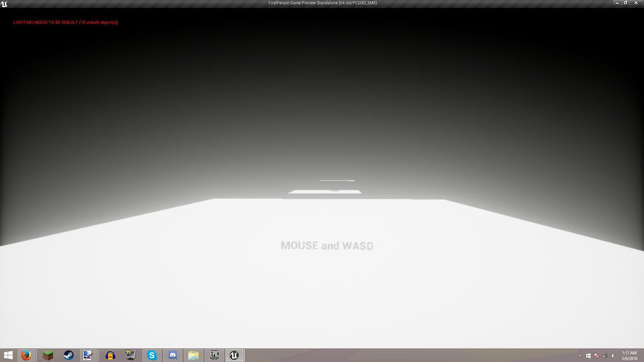Screen dimensions: 644x362
Task: Close the game preview window
Action: pos(636,3)
